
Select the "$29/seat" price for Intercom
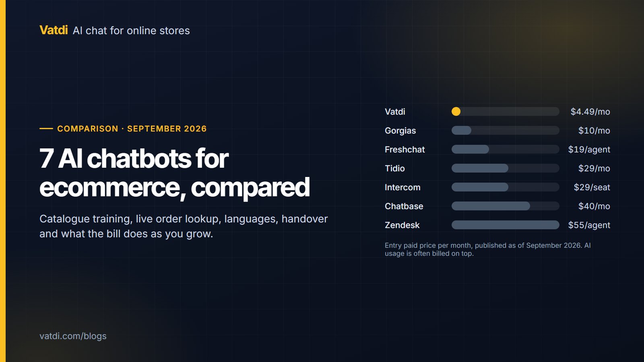click(592, 187)
